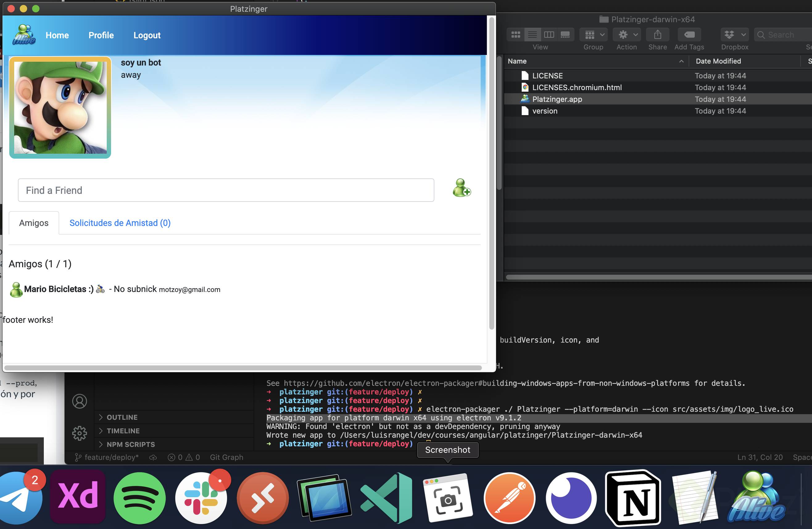Image resolution: width=812 pixels, height=529 pixels.
Task: Go to Profile in navbar
Action: (x=101, y=35)
